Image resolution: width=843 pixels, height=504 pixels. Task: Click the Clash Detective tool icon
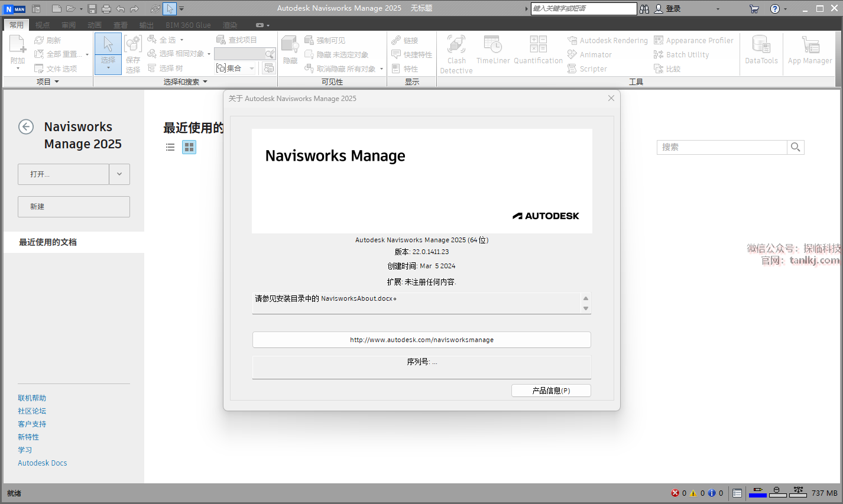(x=456, y=45)
